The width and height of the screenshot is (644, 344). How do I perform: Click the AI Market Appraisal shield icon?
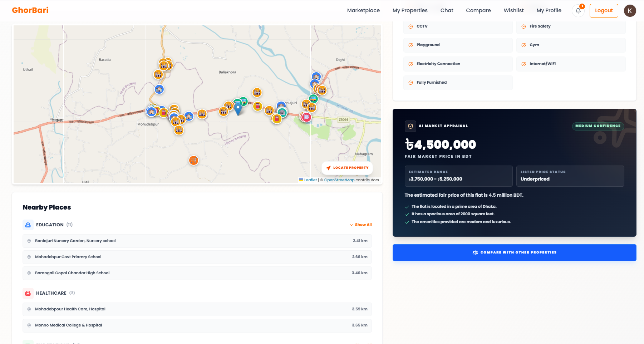point(410,126)
